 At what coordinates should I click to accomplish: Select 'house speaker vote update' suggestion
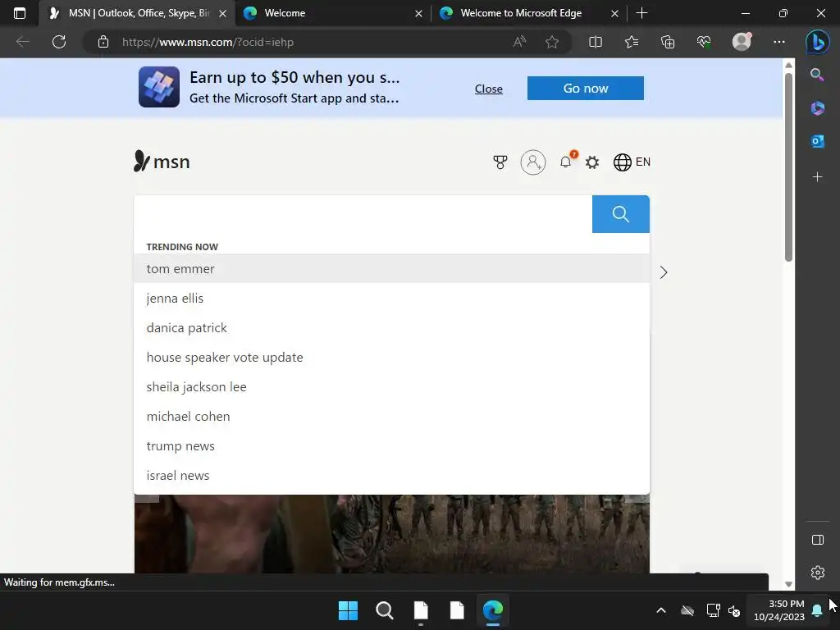[x=391, y=358]
